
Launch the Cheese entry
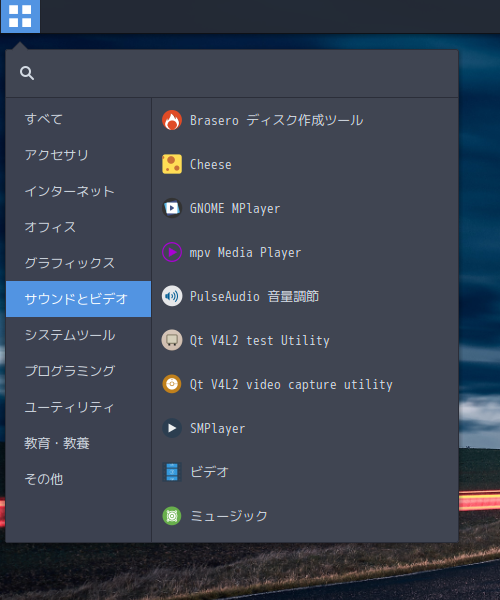(x=211, y=165)
